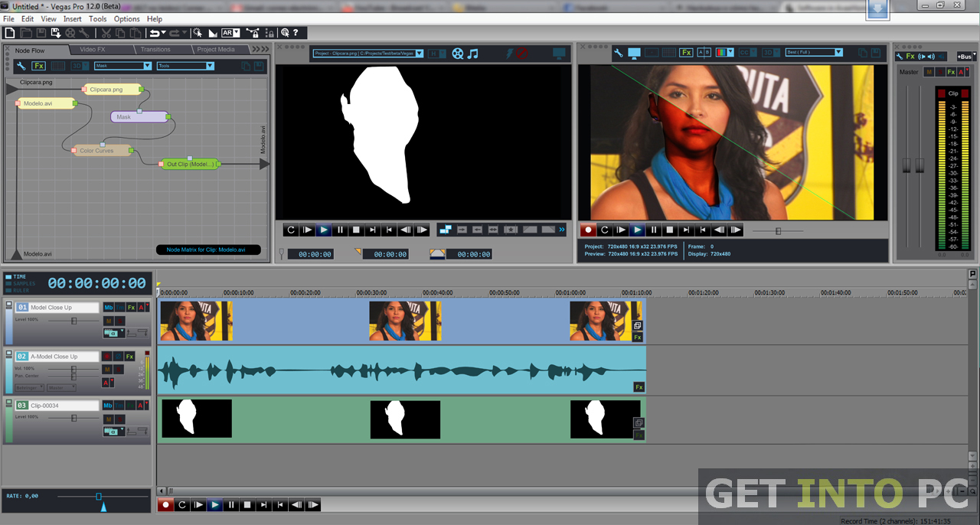980x525 pixels.
Task: Click the Cut scissors icon in main toolbar
Action: [106, 33]
